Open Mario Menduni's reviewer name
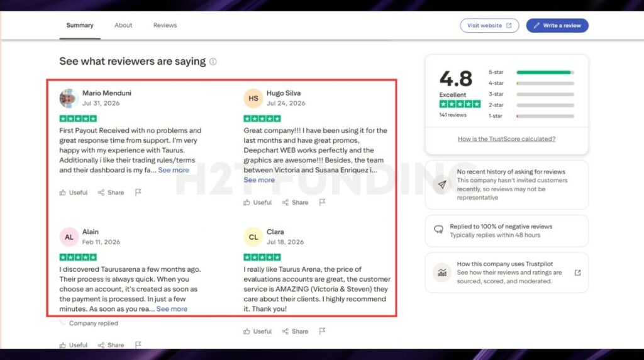 coord(107,93)
